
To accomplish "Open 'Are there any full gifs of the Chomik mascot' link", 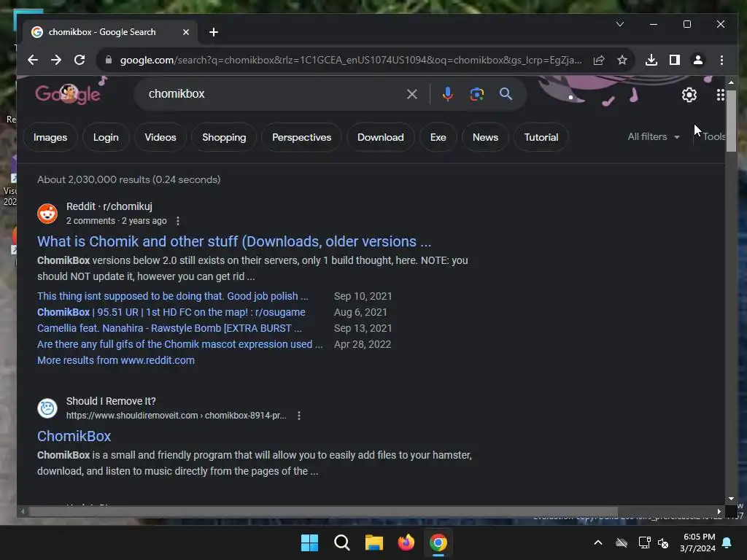I will pos(179,344).
